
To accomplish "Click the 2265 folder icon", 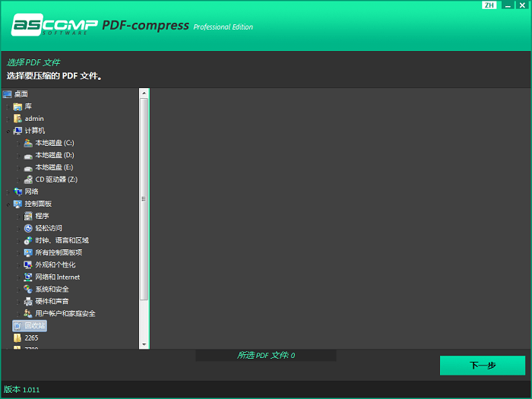I will click(x=17, y=338).
